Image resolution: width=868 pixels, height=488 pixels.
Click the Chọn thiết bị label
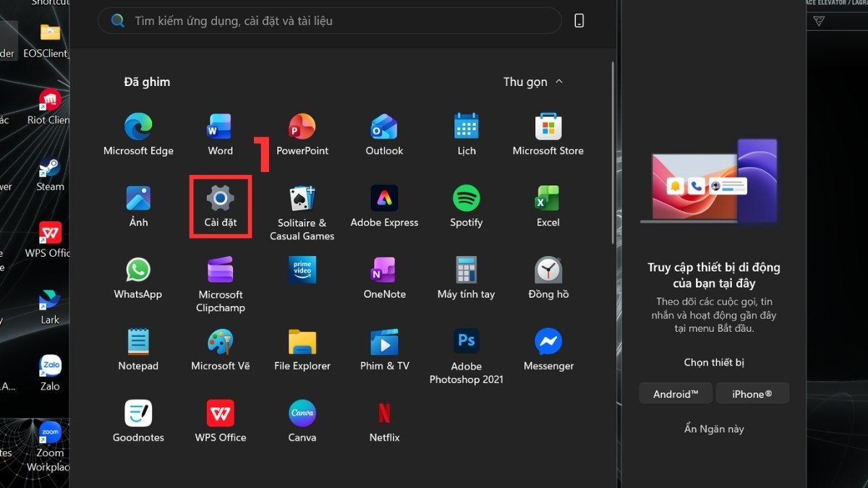[714, 362]
